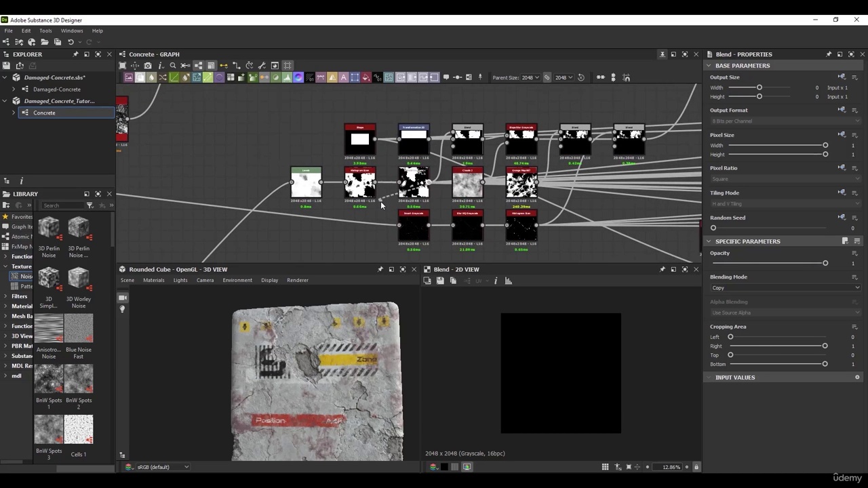Image resolution: width=868 pixels, height=488 pixels.
Task: Toggle the zoom lock in 2D view
Action: click(696, 467)
